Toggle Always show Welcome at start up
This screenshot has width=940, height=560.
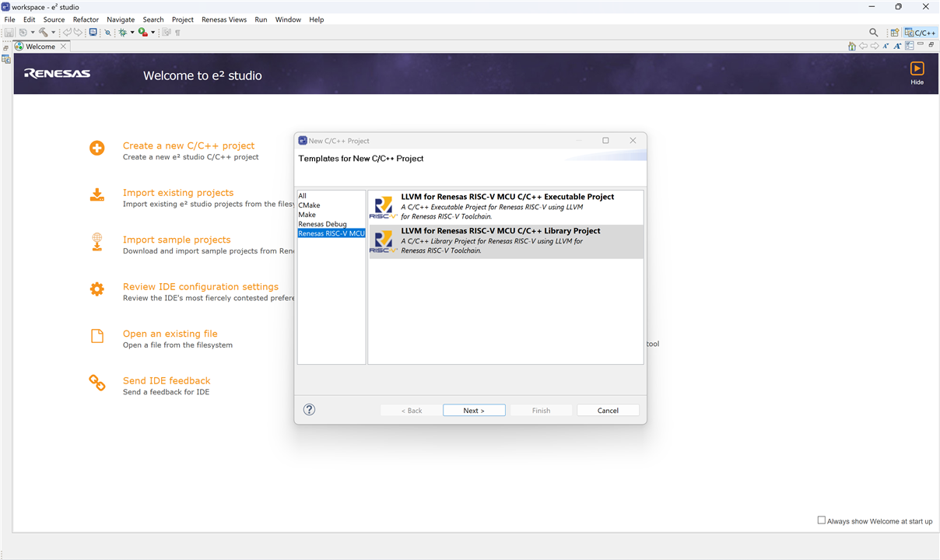pyautogui.click(x=822, y=520)
